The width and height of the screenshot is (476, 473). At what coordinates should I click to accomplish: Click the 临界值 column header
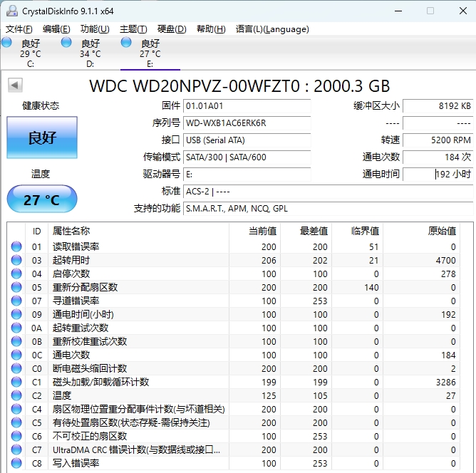tap(357, 231)
